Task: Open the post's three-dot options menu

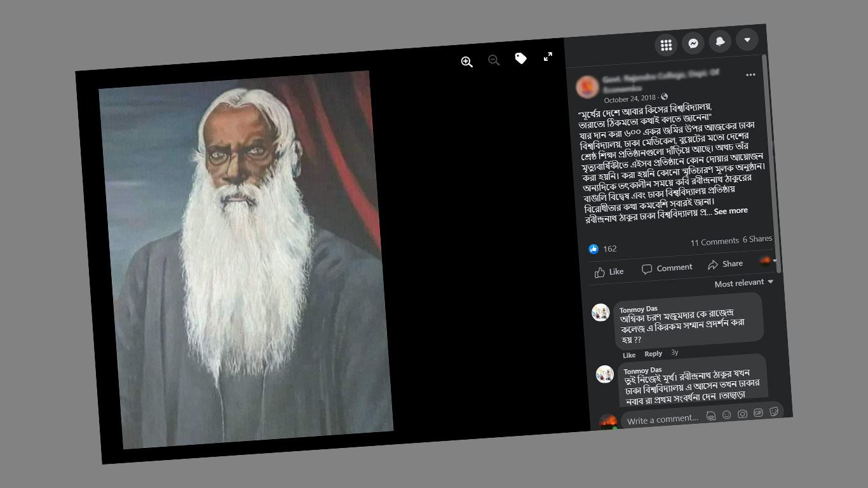Action: 750,75
